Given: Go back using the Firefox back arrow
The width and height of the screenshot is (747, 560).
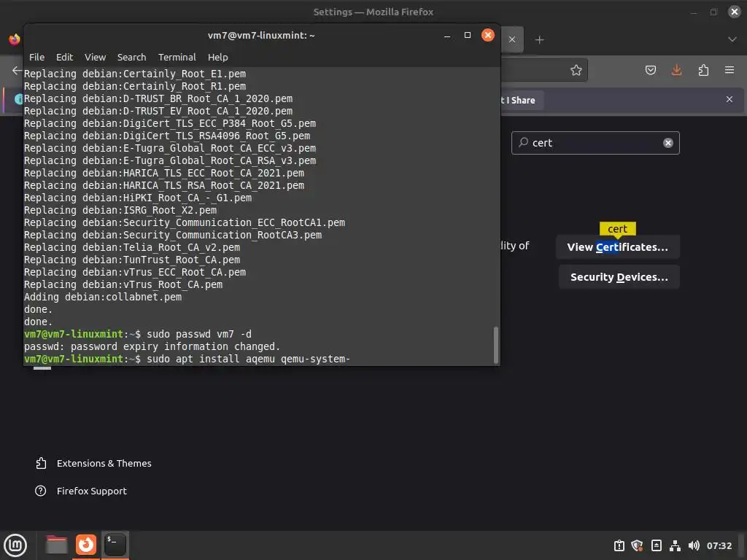Looking at the screenshot, I should pos(17,70).
